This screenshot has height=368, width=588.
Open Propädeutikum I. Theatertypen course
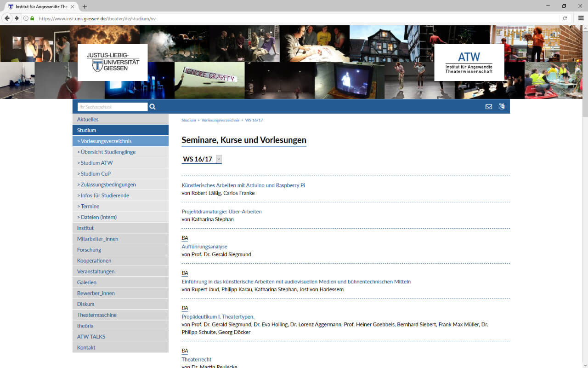(x=218, y=317)
